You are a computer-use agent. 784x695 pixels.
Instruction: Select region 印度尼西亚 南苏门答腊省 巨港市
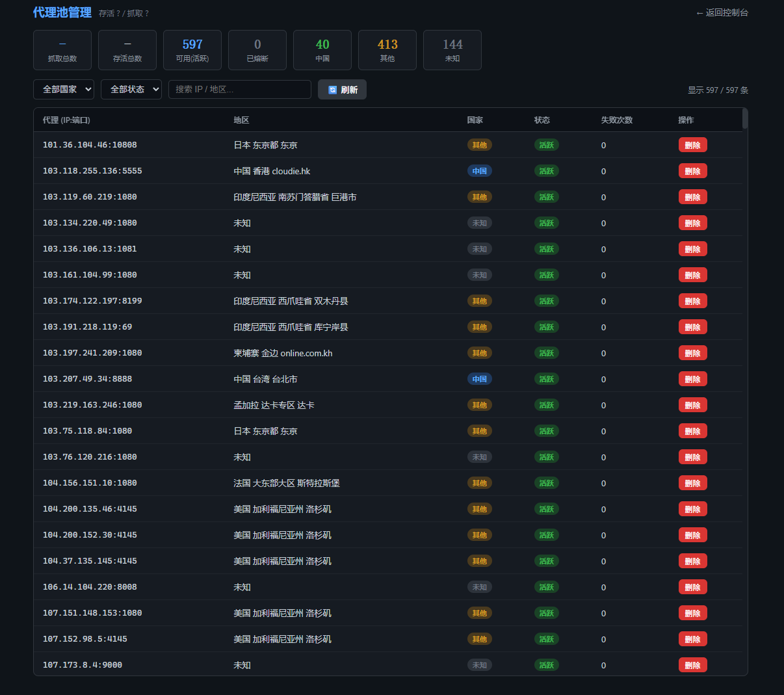click(295, 197)
